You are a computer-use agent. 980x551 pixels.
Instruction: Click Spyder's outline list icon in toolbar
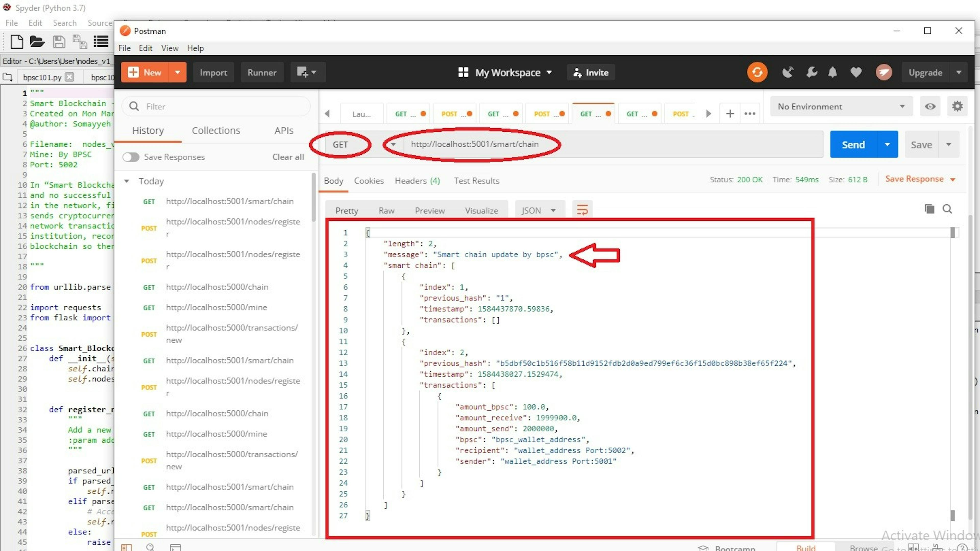(101, 41)
